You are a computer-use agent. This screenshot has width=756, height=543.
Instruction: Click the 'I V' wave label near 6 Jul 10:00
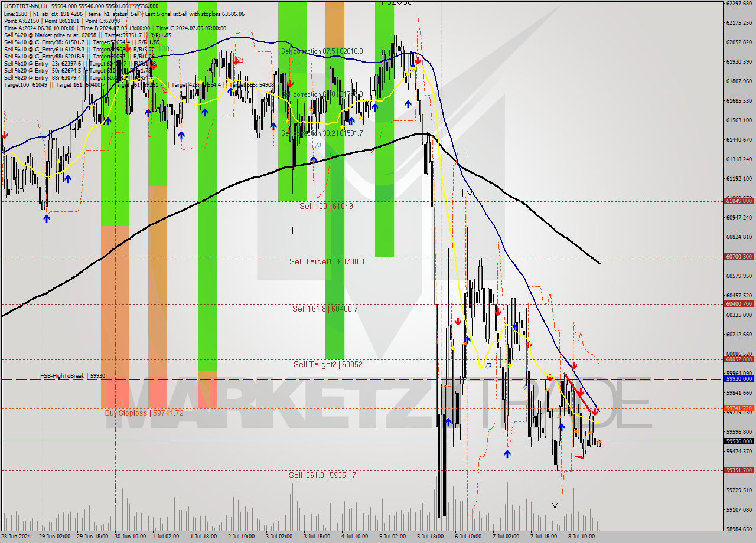point(467,192)
